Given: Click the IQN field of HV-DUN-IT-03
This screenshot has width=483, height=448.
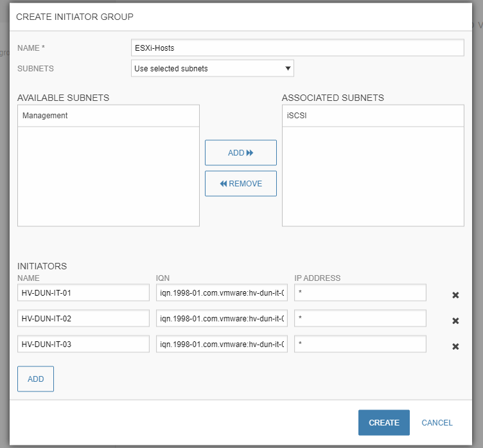Looking at the screenshot, I should [x=222, y=344].
